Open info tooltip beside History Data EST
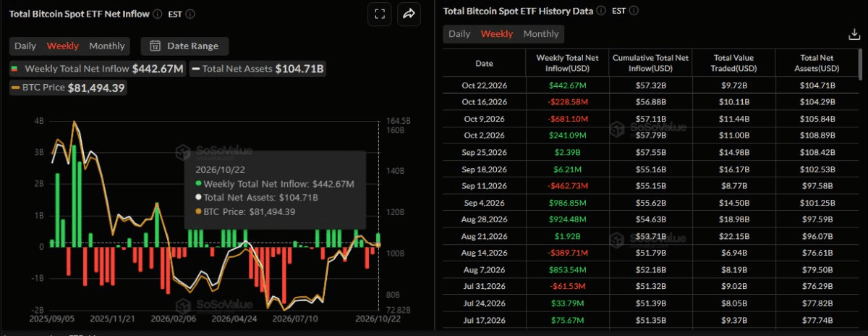This screenshot has height=336, width=868. [x=634, y=11]
